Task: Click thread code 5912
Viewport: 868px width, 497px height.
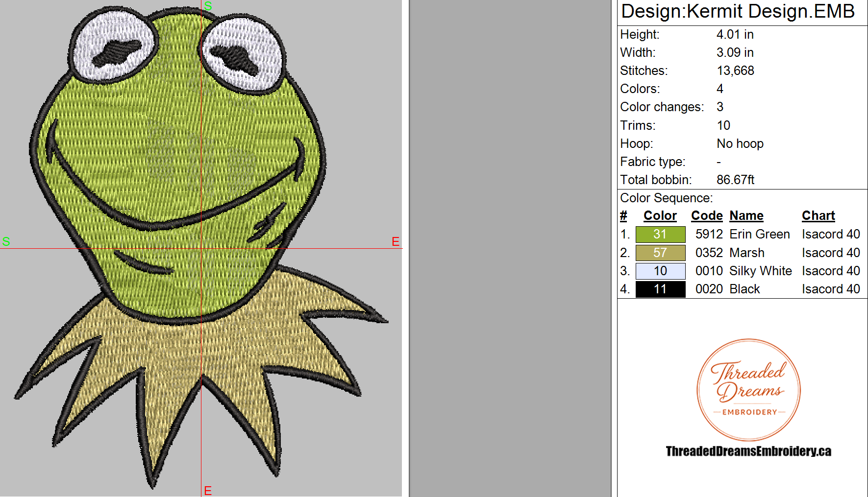Action: click(709, 234)
